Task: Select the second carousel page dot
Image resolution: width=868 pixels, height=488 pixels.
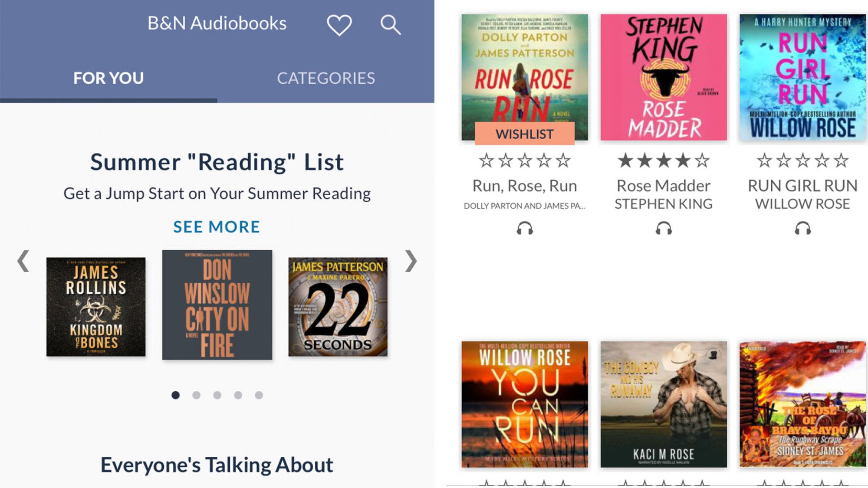Action: 196,395
